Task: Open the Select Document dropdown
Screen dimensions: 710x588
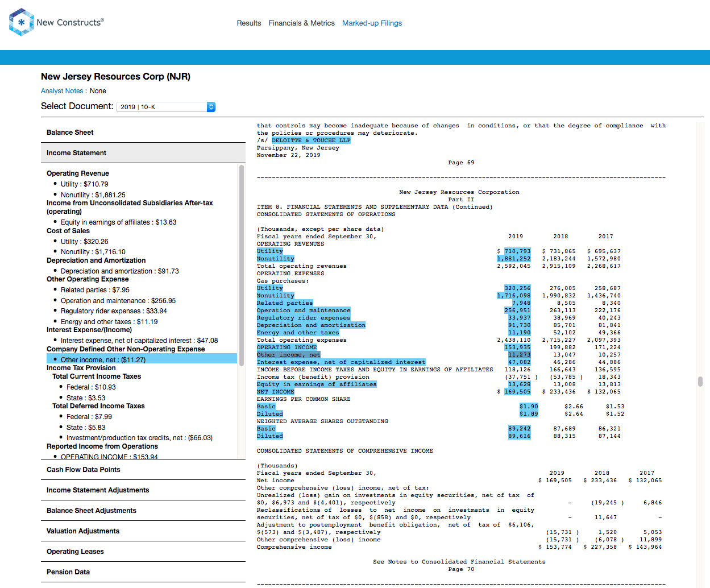Action: pos(166,107)
